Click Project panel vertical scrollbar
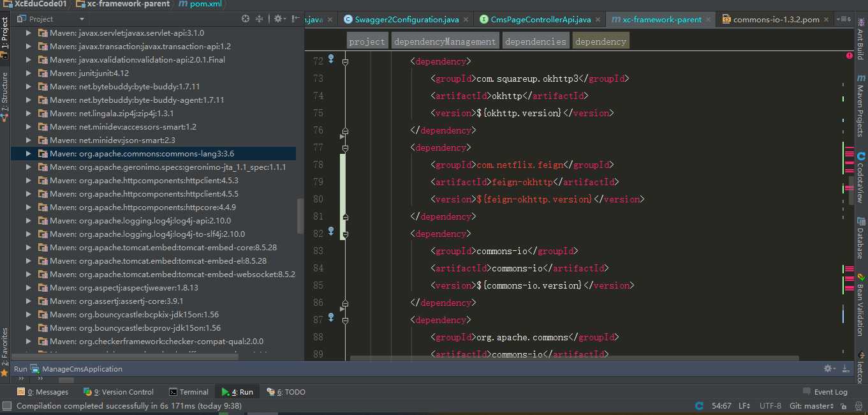The width and height of the screenshot is (868, 415). click(300, 215)
